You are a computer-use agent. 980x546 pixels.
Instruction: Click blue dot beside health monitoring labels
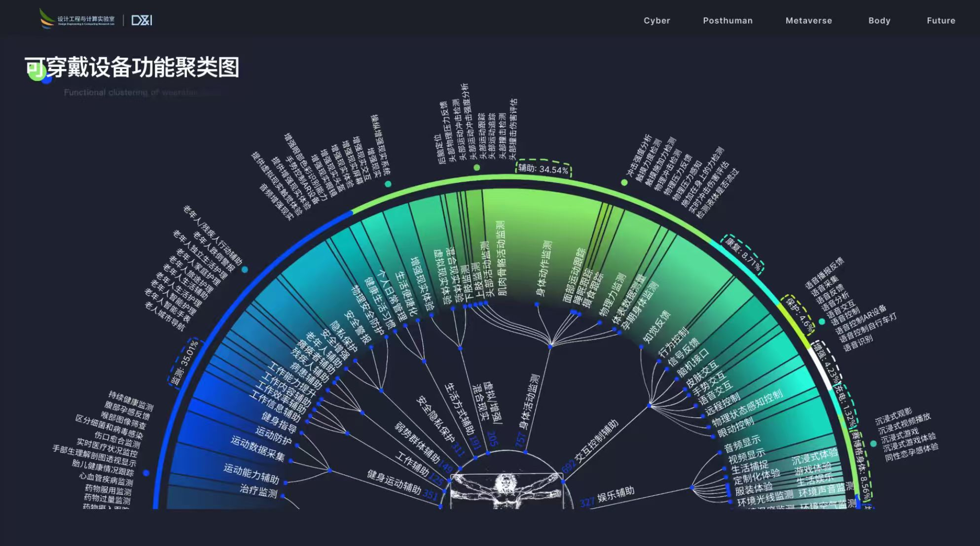click(146, 473)
